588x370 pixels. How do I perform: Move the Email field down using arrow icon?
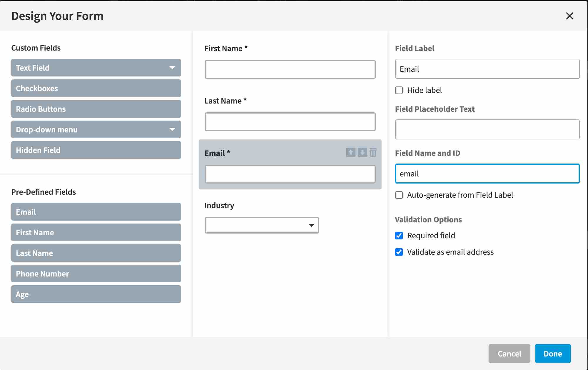coord(362,153)
